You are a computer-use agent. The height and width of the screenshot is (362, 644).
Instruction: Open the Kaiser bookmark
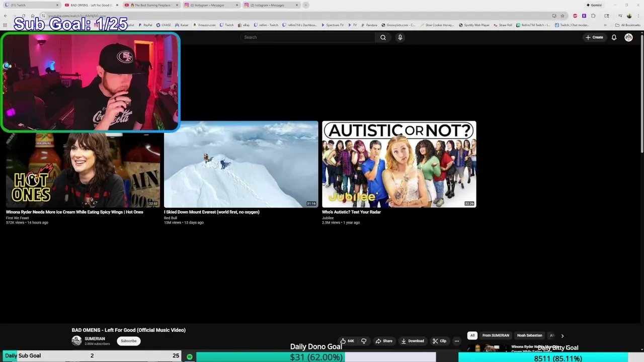(182, 25)
